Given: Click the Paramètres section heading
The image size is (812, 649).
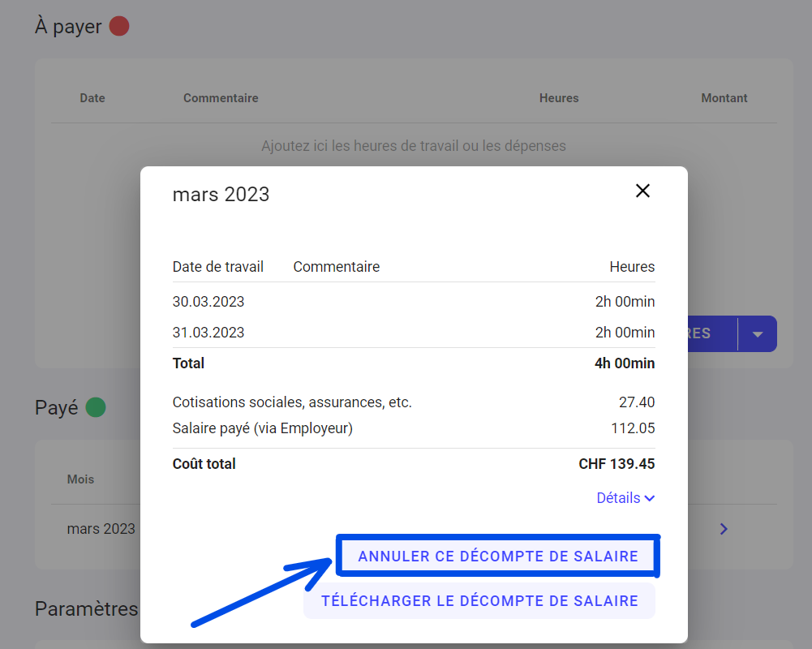Looking at the screenshot, I should pyautogui.click(x=87, y=608).
